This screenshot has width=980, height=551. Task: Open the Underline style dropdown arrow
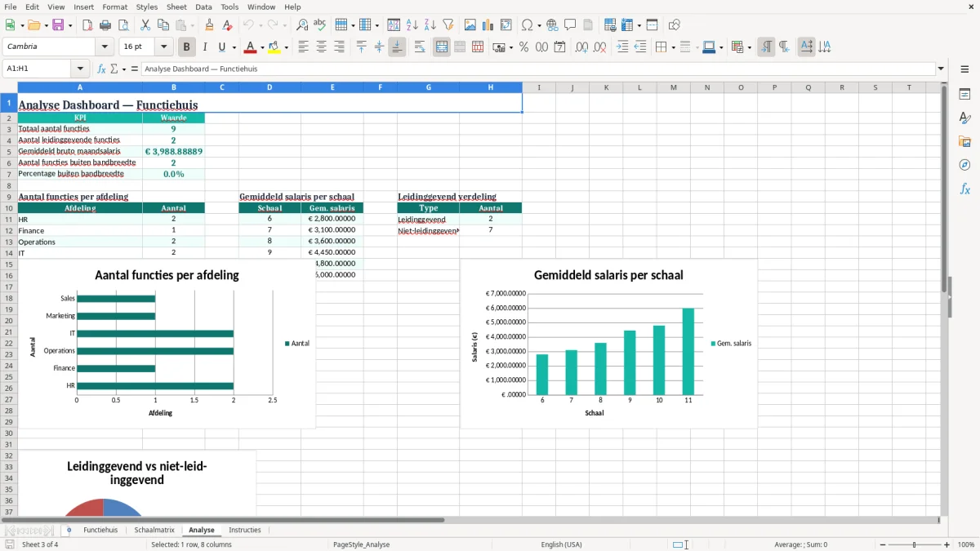234,47
